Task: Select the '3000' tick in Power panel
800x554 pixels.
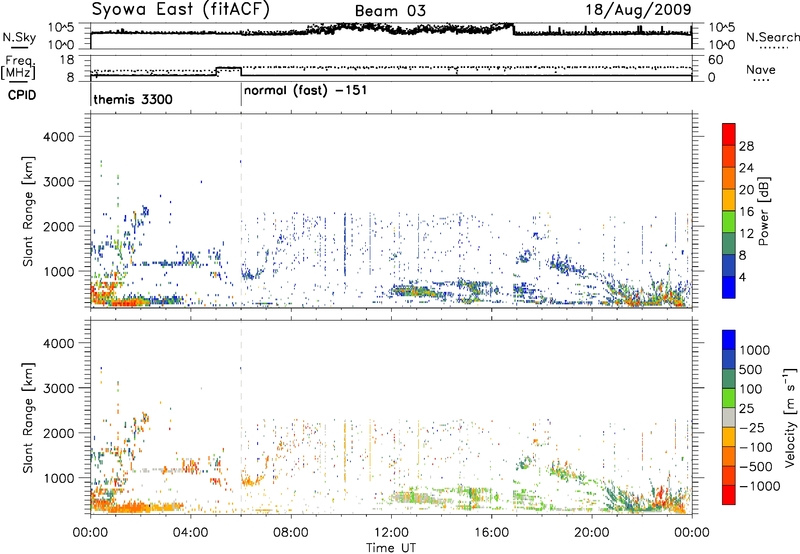Action: pos(58,182)
